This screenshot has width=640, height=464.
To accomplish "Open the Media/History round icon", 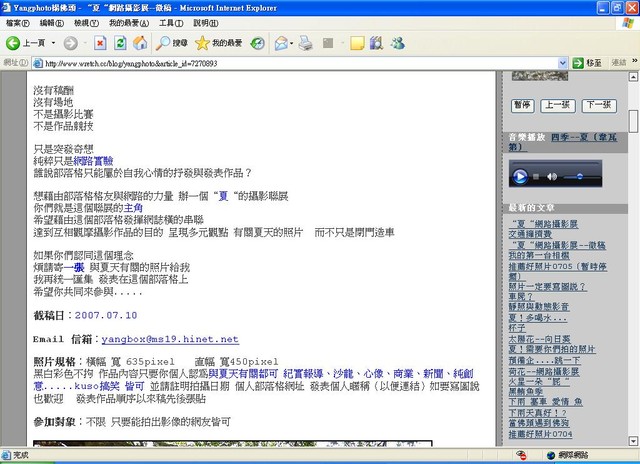I will [257, 43].
